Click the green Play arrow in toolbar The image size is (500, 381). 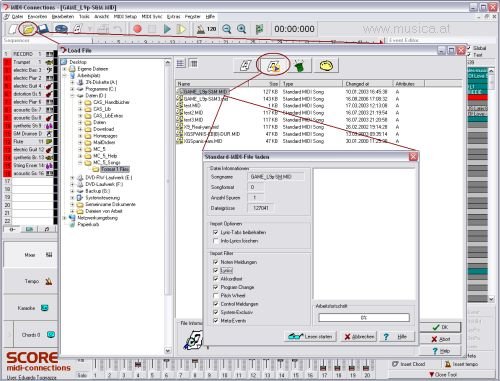click(x=167, y=29)
